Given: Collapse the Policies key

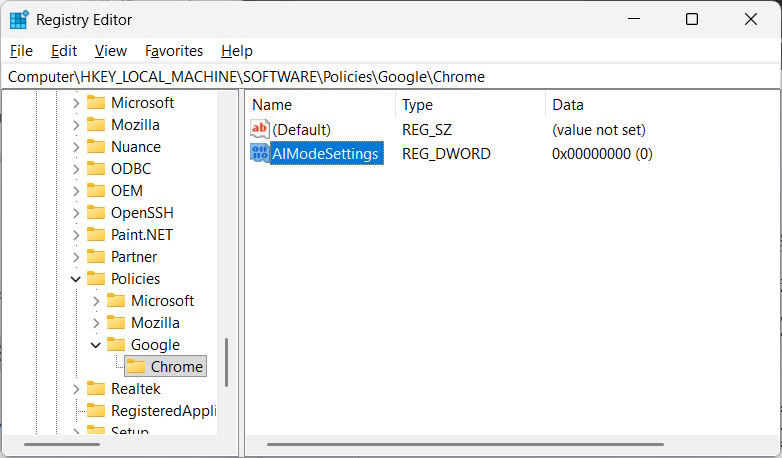Looking at the screenshot, I should (76, 279).
